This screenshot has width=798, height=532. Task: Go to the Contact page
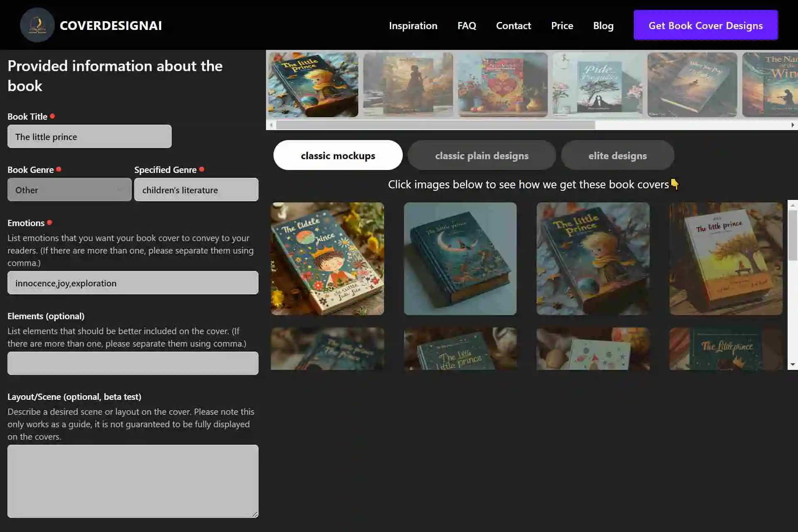click(x=513, y=25)
